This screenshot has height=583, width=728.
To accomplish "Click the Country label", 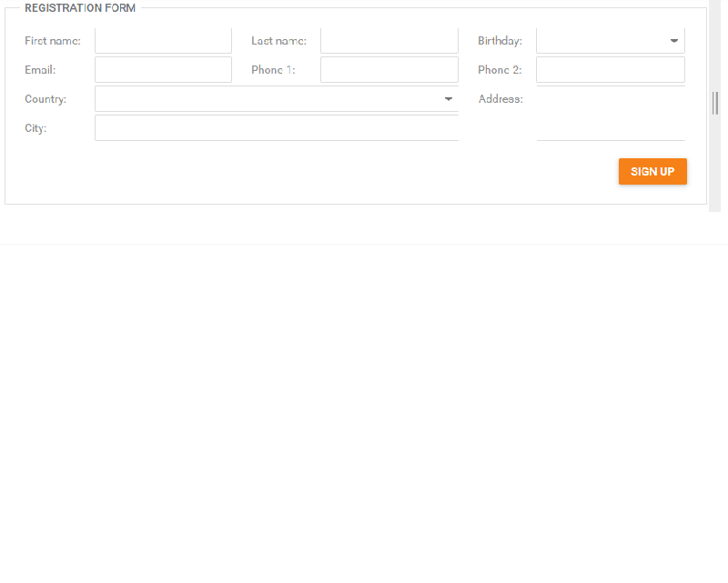I will [45, 99].
